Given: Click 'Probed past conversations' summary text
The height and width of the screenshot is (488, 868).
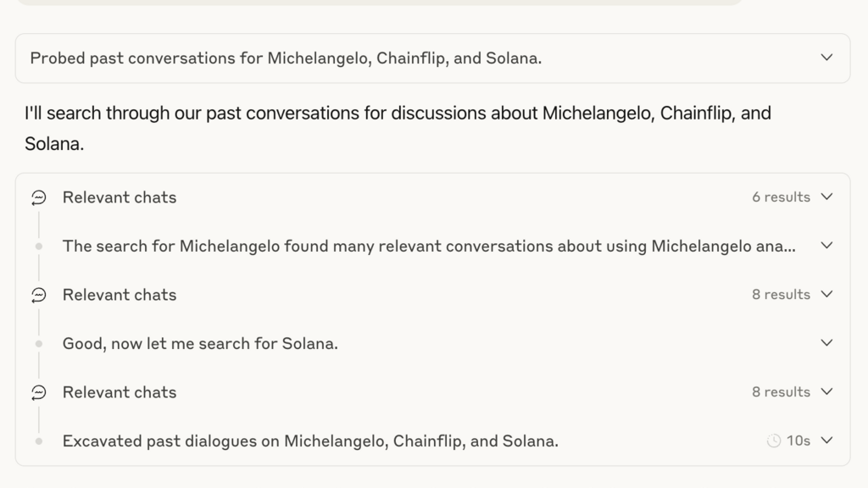Looking at the screenshot, I should pyautogui.click(x=286, y=58).
